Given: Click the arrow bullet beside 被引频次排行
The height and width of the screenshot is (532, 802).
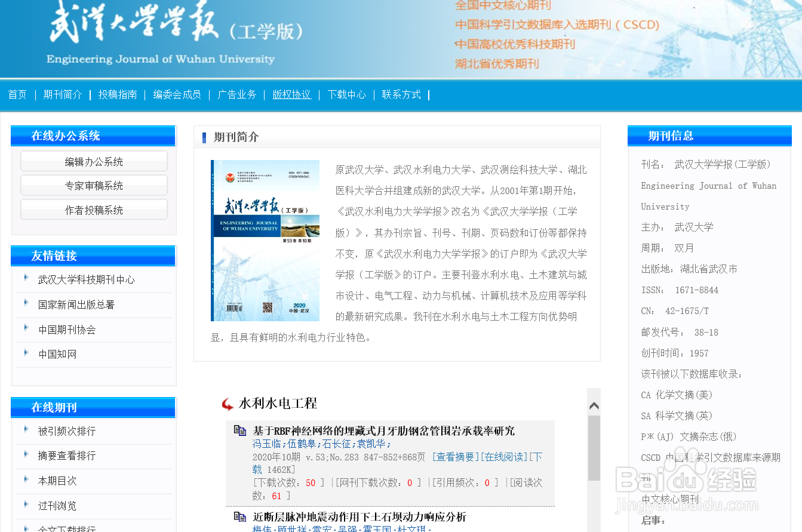Looking at the screenshot, I should [26, 429].
